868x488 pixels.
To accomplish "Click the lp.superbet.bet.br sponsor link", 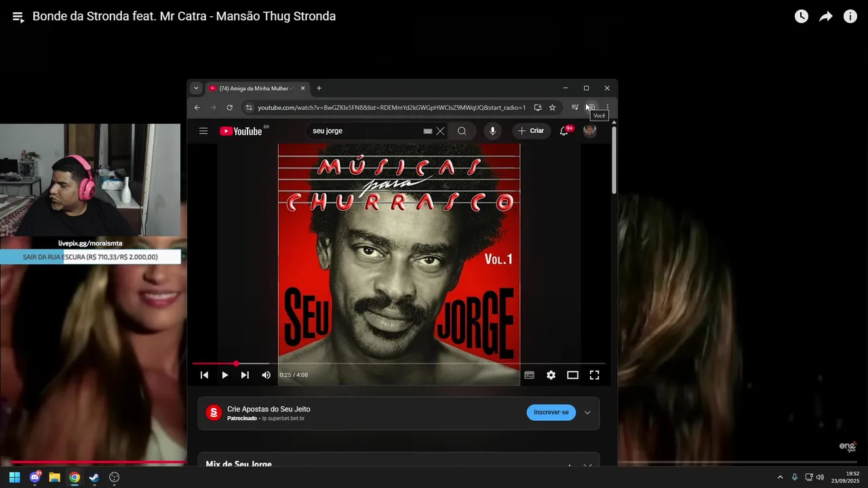I will tap(283, 419).
